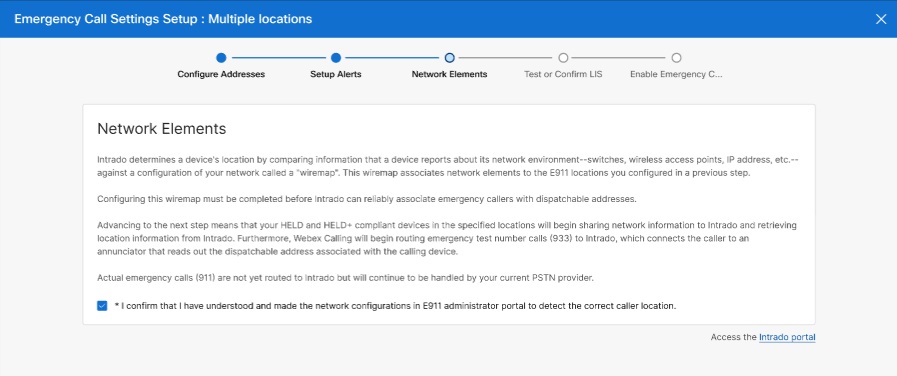897x376 pixels.
Task: Select Test or Confirm LIS step label
Action: (563, 74)
